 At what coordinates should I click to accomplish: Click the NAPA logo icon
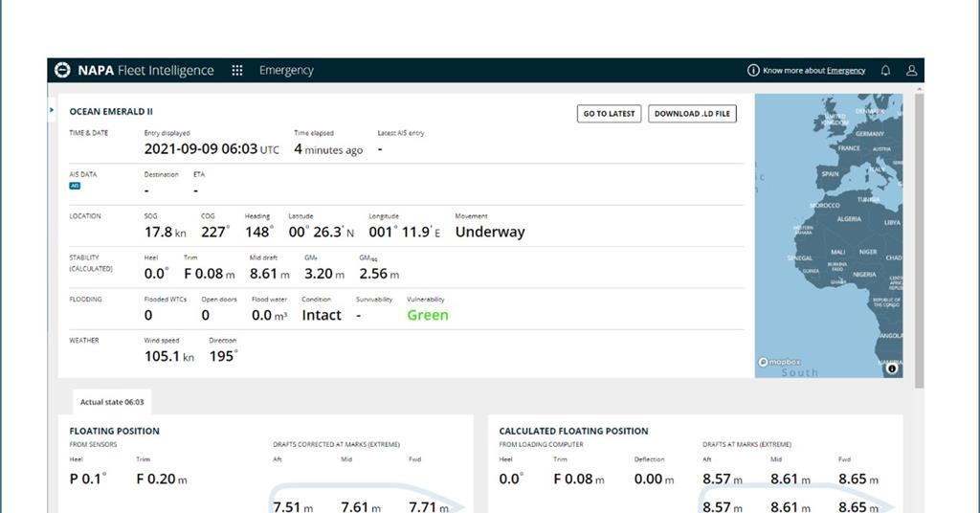[62, 70]
